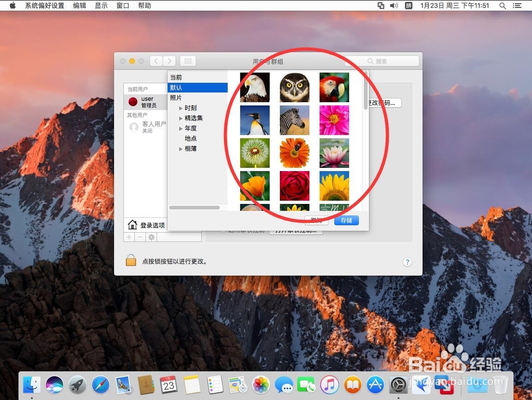This screenshot has width=532, height=400.
Task: Select the user 管理员 account row
Action: (x=146, y=102)
